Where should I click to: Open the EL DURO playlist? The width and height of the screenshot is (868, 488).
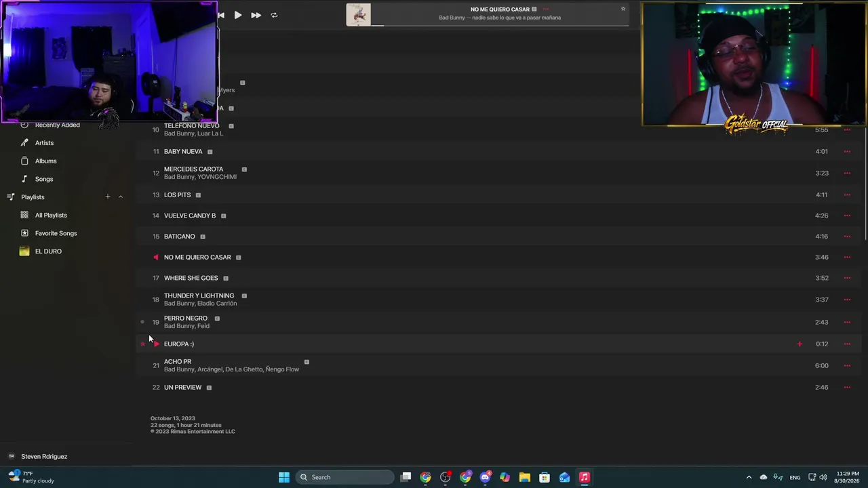point(48,251)
